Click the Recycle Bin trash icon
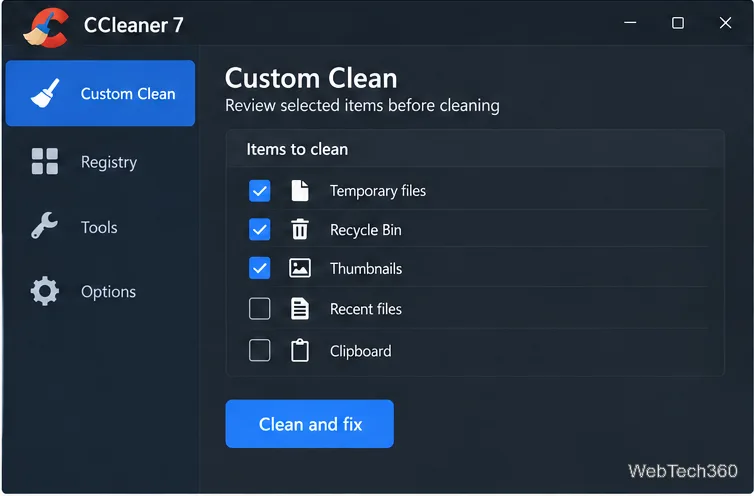This screenshot has height=496, width=754. [300, 229]
